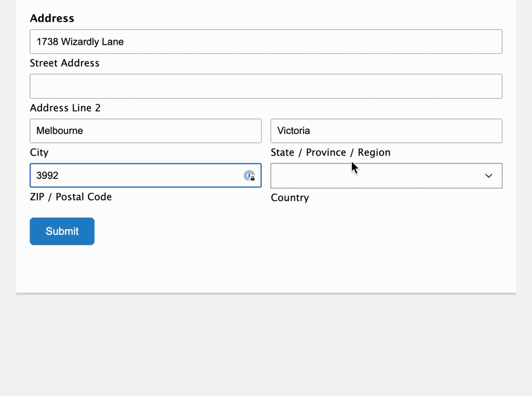Click the bold Address heading
This screenshot has height=396, width=532.
[52, 18]
